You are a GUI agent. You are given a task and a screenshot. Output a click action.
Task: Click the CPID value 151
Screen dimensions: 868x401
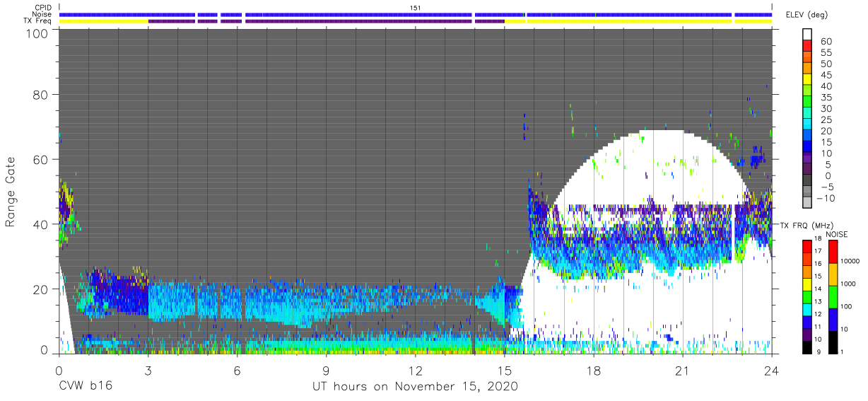click(416, 7)
